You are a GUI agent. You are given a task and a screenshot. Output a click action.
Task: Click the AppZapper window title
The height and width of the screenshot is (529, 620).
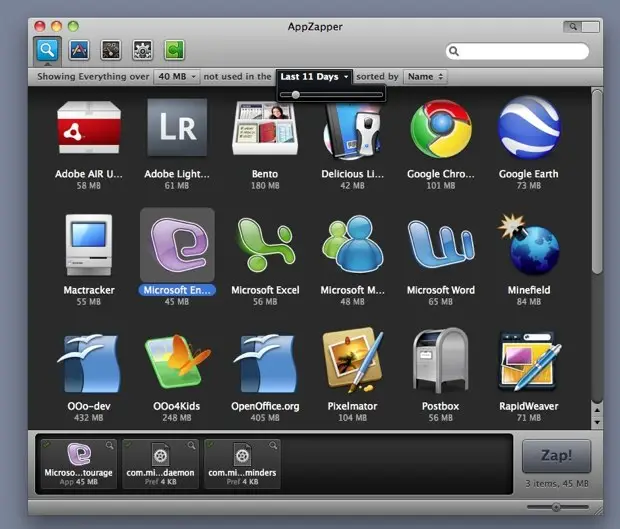[x=315, y=27]
